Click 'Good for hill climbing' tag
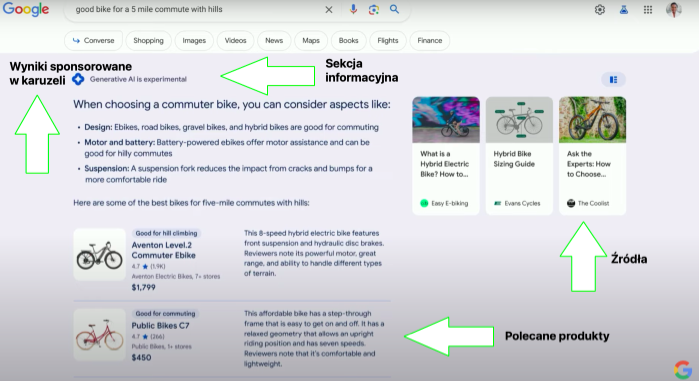The height and width of the screenshot is (381, 699). tap(166, 233)
